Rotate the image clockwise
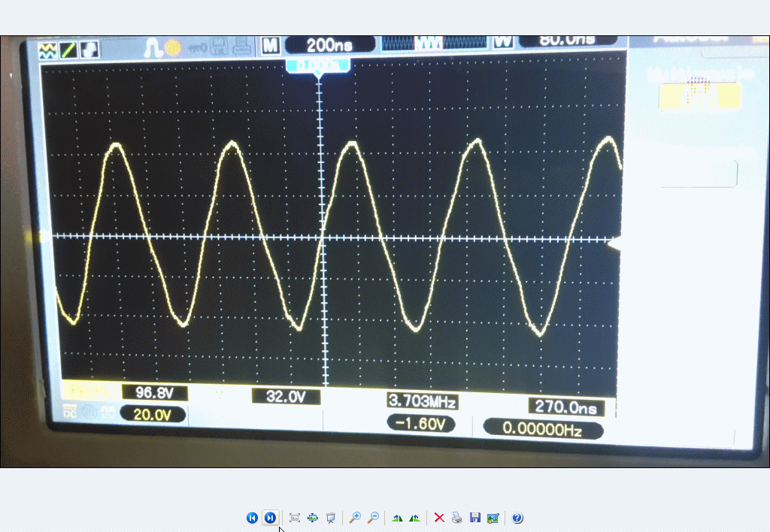The height and width of the screenshot is (532, 770). pyautogui.click(x=397, y=518)
